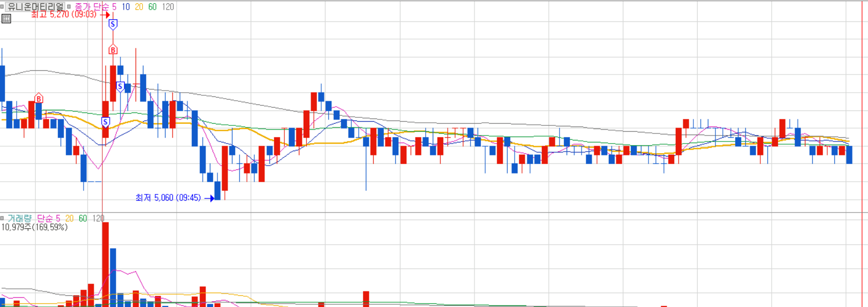Image resolution: width=868 pixels, height=307 pixels.
Task: Click the small square handle before 유니온머티리얼
Action: pyautogui.click(x=2, y=7)
